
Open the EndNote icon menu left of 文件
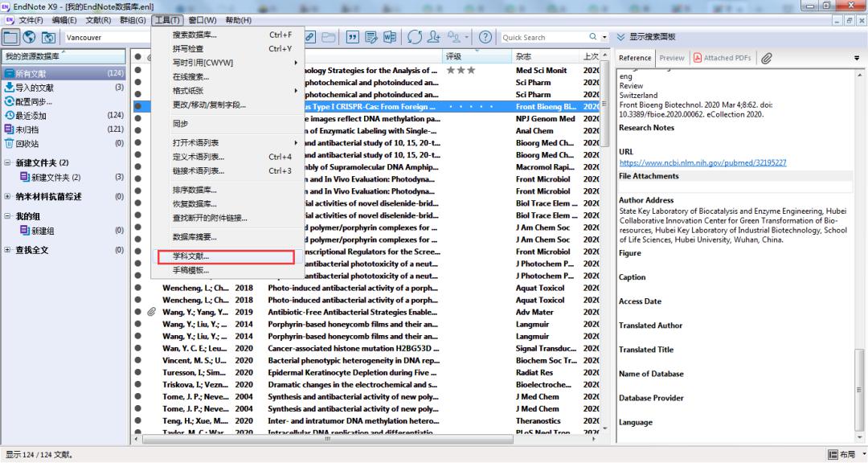pyautogui.click(x=10, y=20)
